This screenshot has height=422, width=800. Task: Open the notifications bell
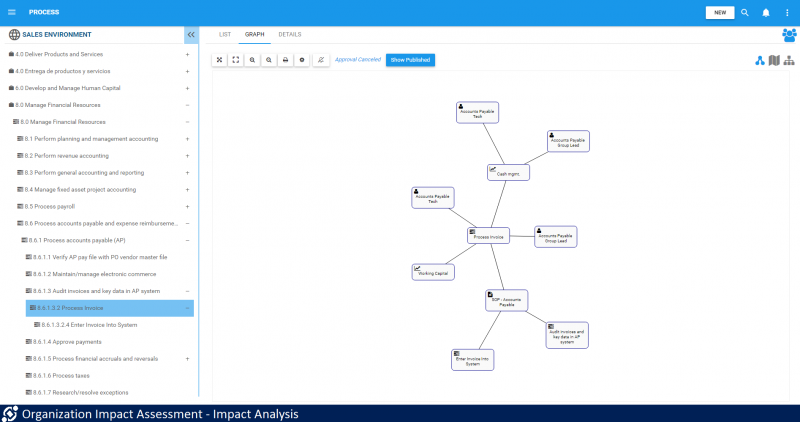(766, 12)
